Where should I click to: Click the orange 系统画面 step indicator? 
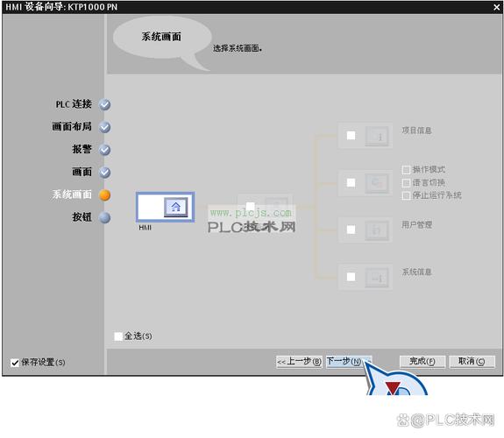pos(105,195)
